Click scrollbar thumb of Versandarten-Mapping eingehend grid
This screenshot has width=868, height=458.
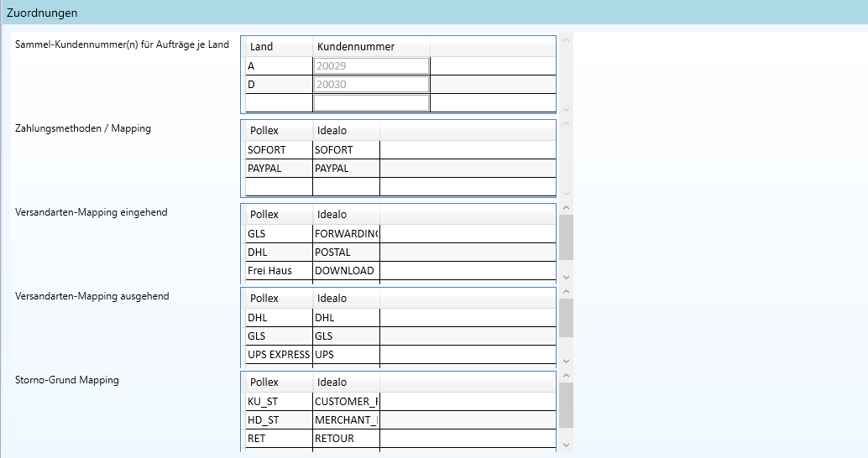click(x=566, y=237)
